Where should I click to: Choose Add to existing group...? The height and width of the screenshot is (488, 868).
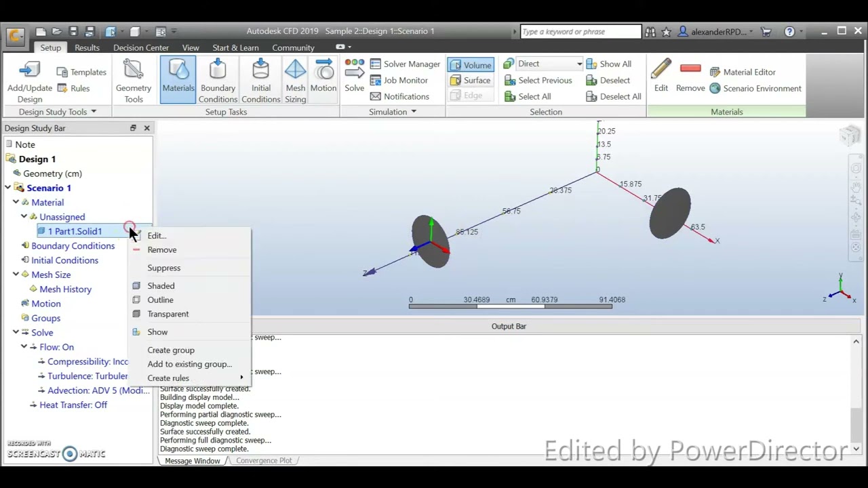[x=189, y=364]
